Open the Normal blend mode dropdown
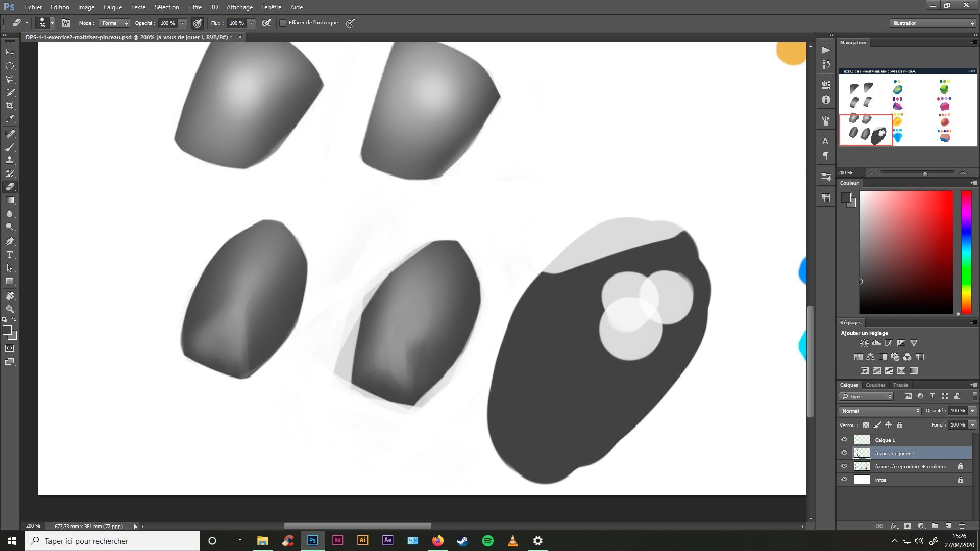The width and height of the screenshot is (980, 551). (x=879, y=411)
